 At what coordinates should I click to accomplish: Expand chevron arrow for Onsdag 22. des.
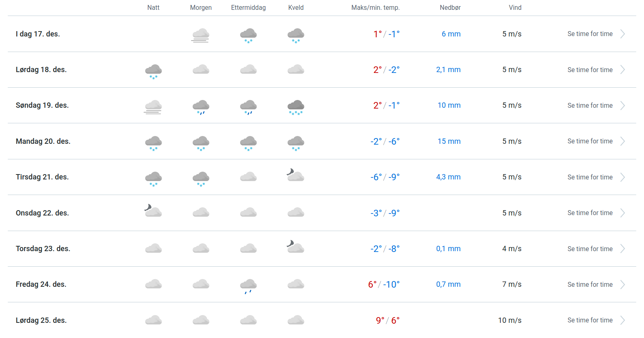pyautogui.click(x=622, y=213)
